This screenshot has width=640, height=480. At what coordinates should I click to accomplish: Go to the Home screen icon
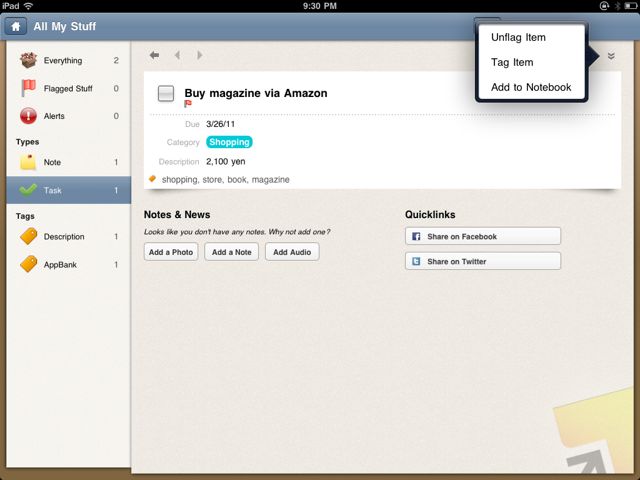coord(16,27)
